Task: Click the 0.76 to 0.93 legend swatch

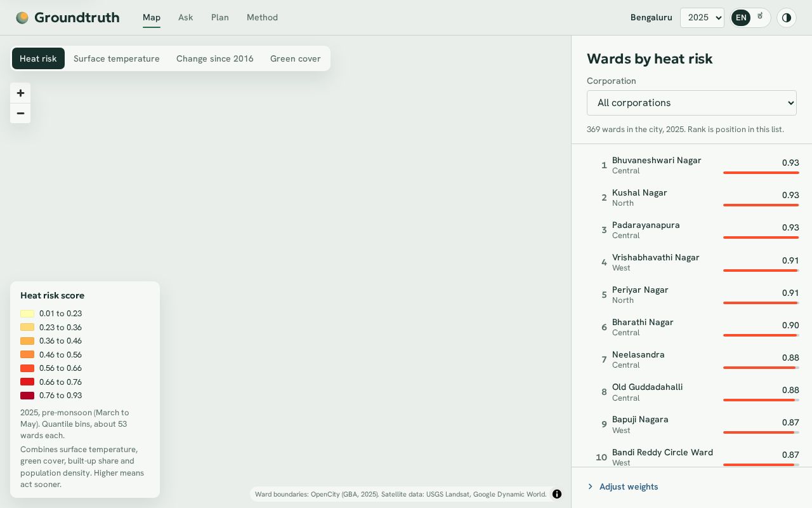Action: point(27,396)
